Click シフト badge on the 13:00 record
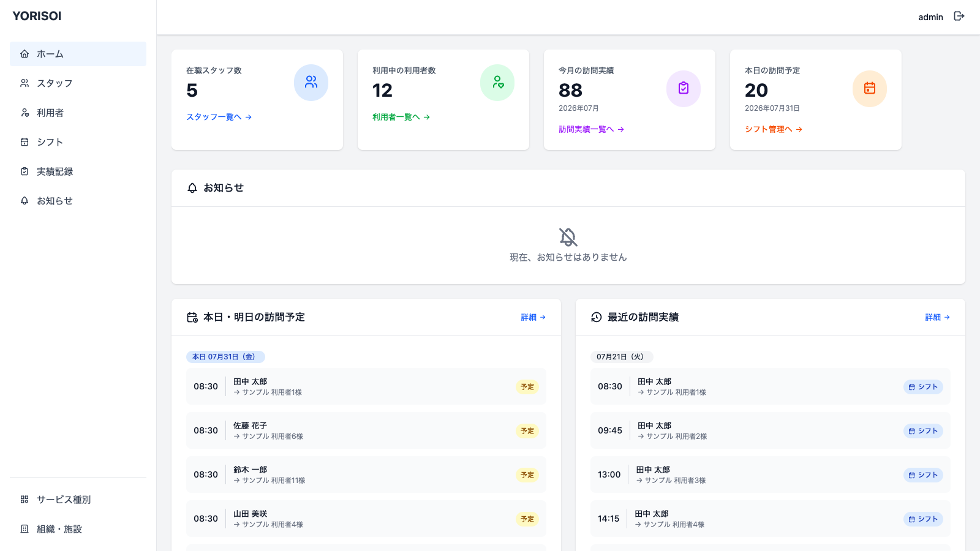The width and height of the screenshot is (980, 551). pos(923,475)
